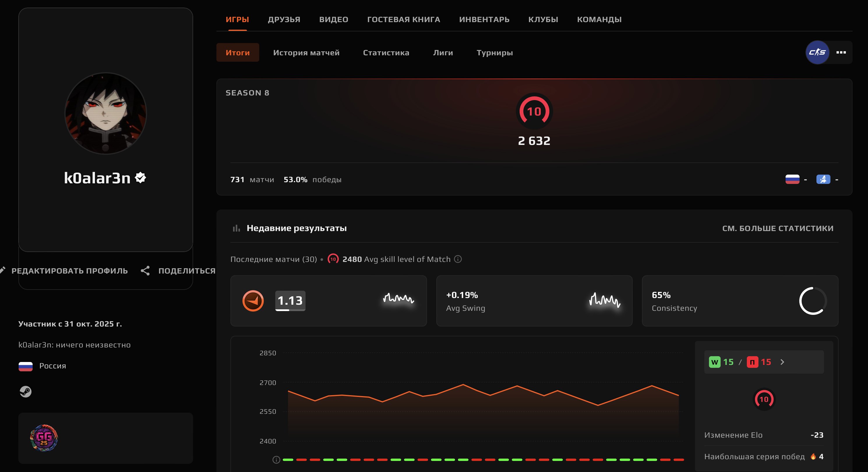Switch to the ДРУЗЬЯ tab
Viewport: 868px width, 472px height.
click(x=284, y=19)
